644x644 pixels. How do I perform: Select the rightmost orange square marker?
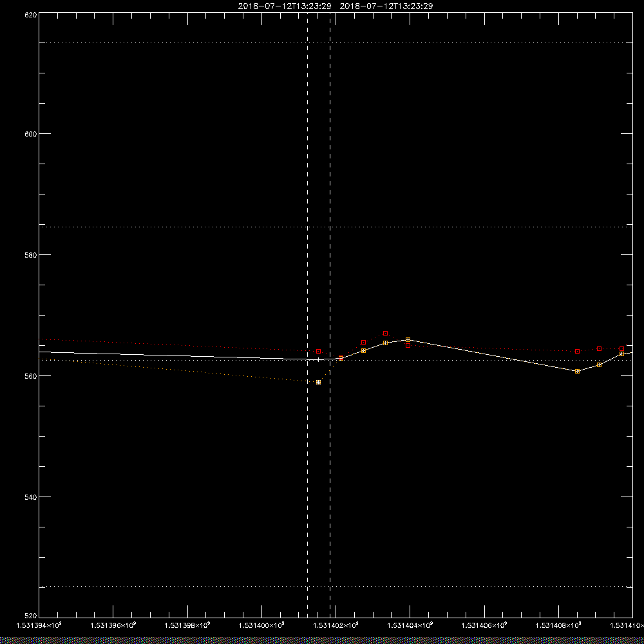(621, 354)
